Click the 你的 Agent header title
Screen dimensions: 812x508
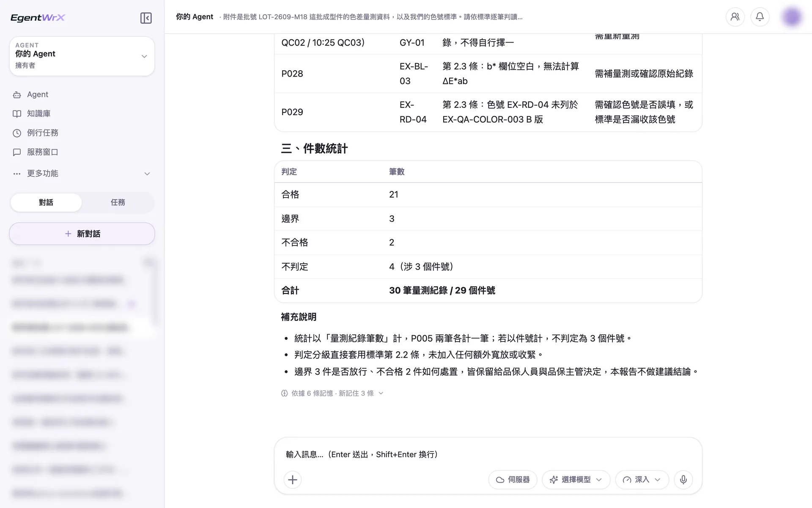[195, 17]
